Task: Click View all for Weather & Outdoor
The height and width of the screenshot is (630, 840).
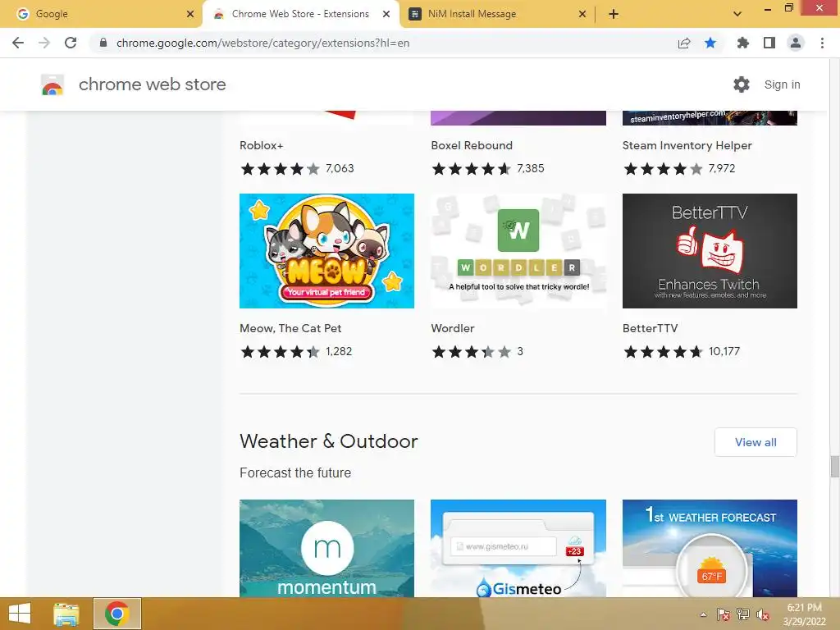Action: click(x=756, y=442)
